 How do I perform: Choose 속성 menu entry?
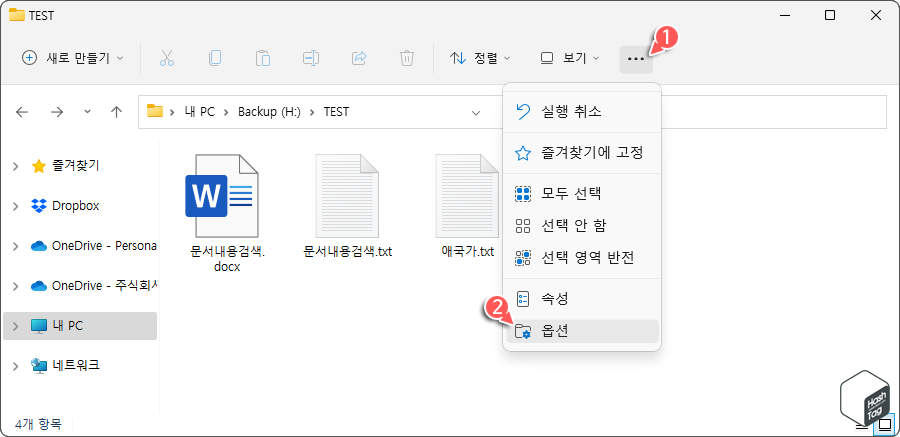582,299
